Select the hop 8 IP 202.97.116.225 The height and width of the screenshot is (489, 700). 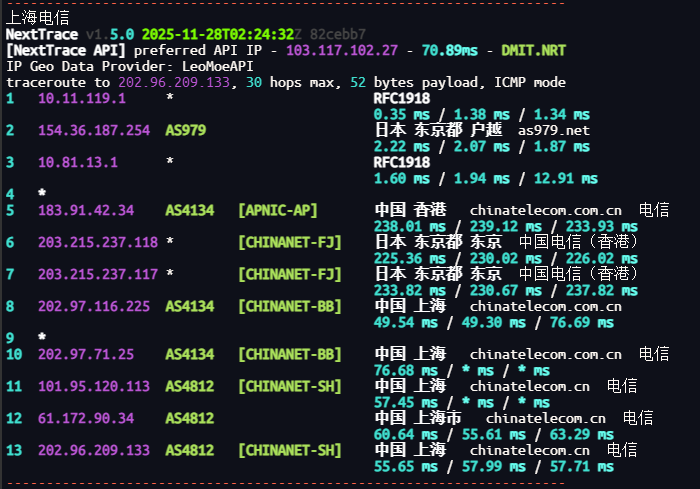click(x=94, y=306)
